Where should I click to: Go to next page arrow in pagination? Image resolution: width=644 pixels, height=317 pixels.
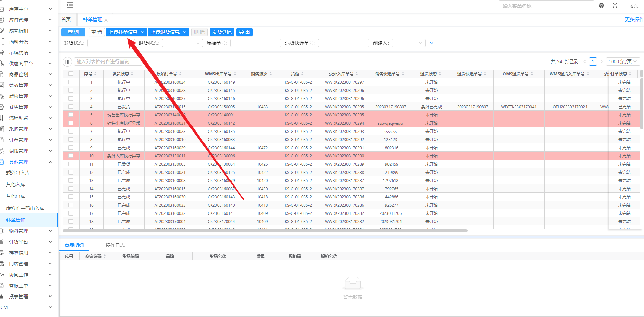pos(601,61)
